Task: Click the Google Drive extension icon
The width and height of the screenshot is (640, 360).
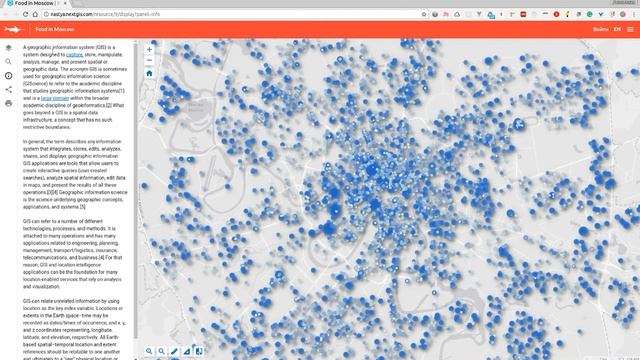Action: (457, 14)
